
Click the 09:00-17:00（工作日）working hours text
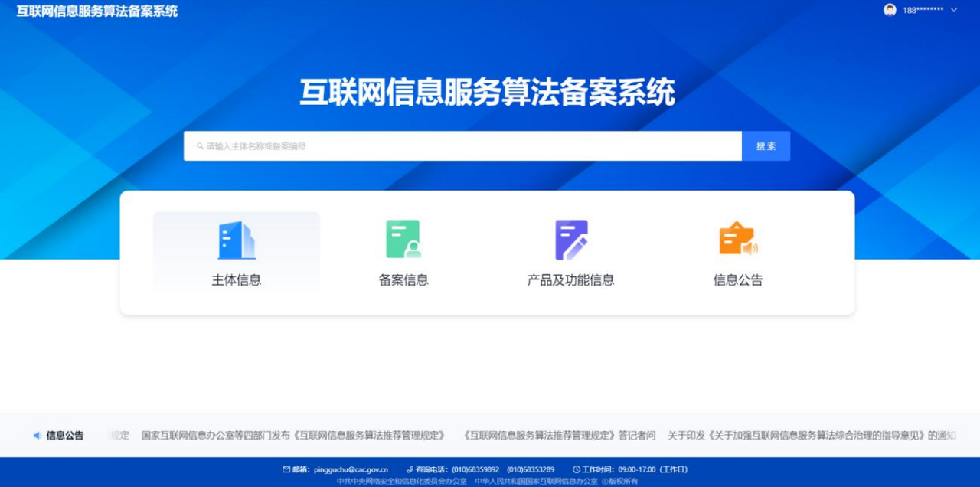(653, 469)
